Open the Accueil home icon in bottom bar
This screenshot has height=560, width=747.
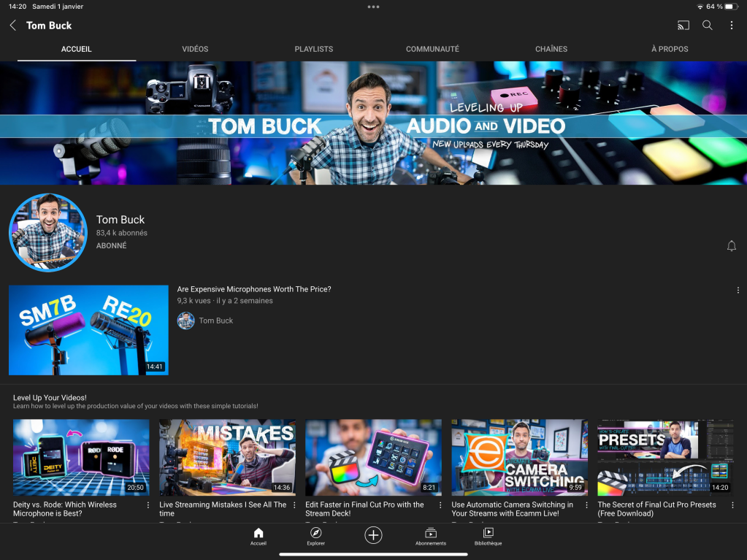click(x=258, y=537)
